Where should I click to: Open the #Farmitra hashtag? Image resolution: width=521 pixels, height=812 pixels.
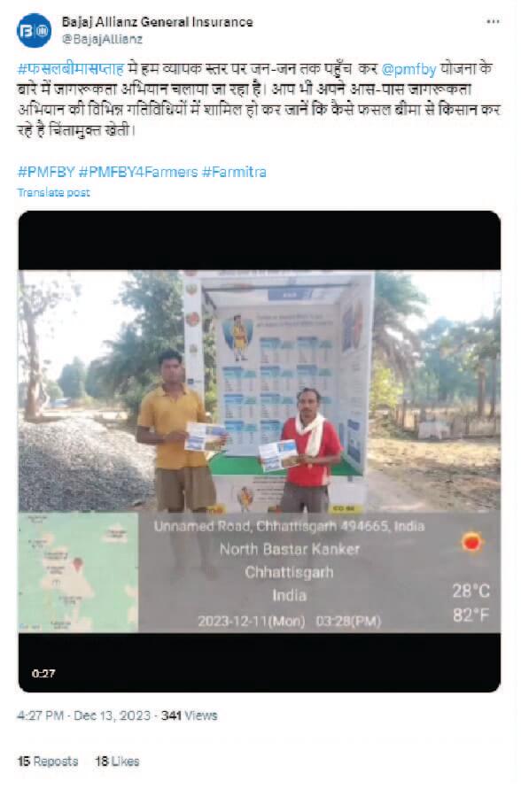coord(234,172)
